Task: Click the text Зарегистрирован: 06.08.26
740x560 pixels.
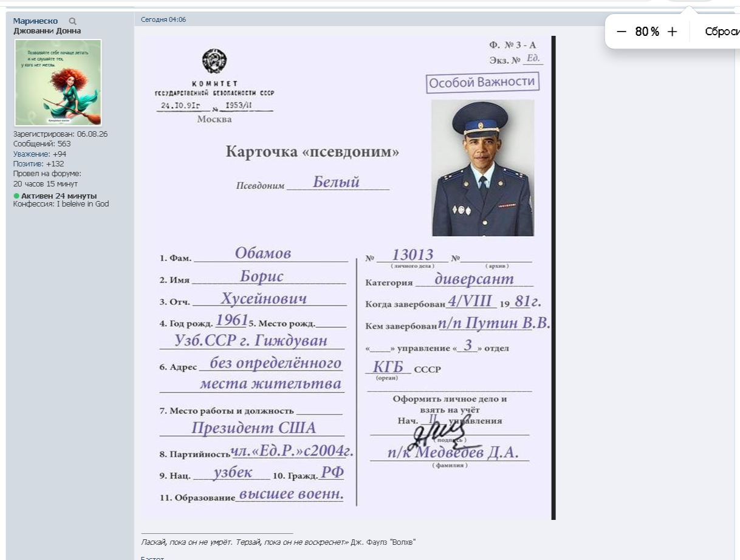Action: 60,134
